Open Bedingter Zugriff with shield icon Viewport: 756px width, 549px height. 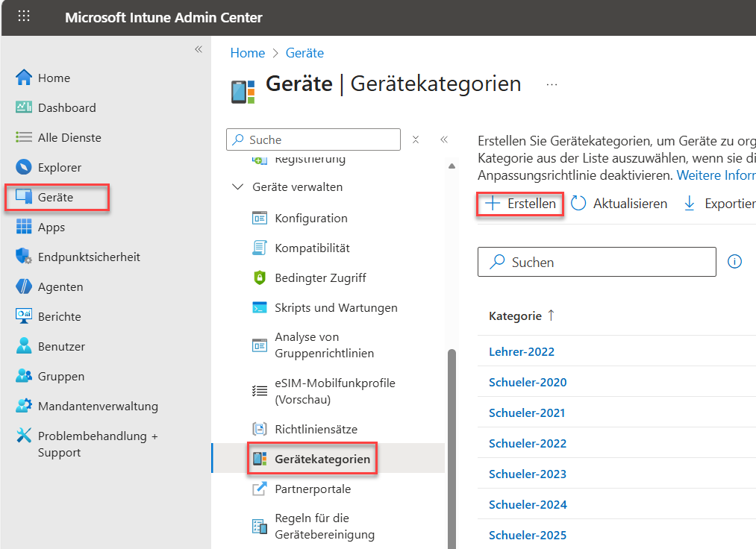(x=260, y=277)
